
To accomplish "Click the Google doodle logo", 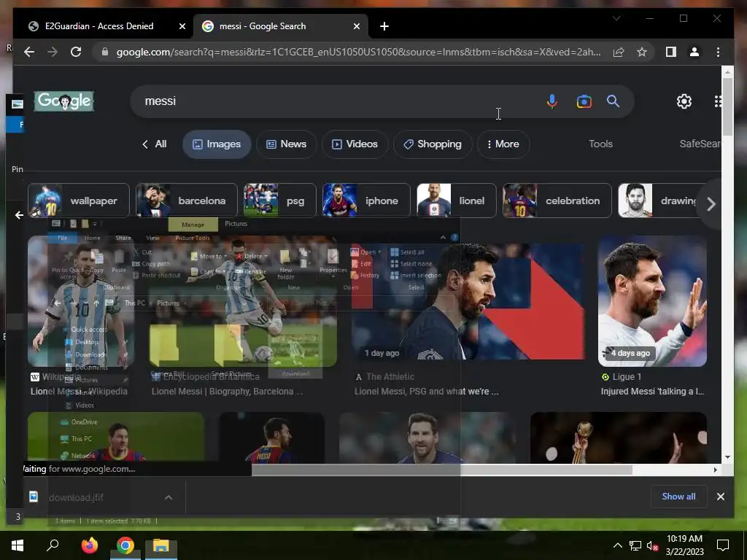I will (x=64, y=101).
